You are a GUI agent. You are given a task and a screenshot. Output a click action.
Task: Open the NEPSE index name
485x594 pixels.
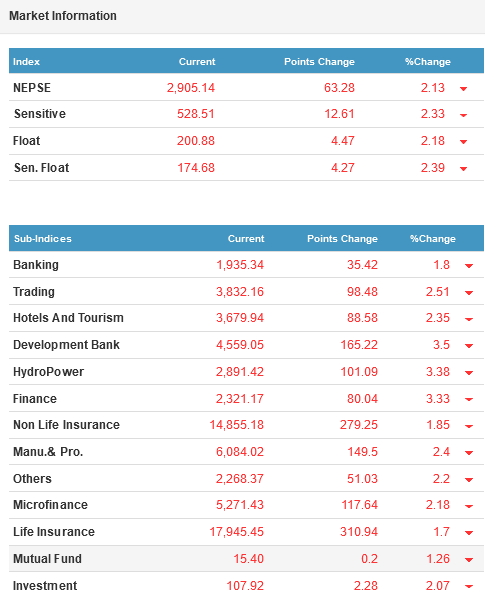(32, 88)
